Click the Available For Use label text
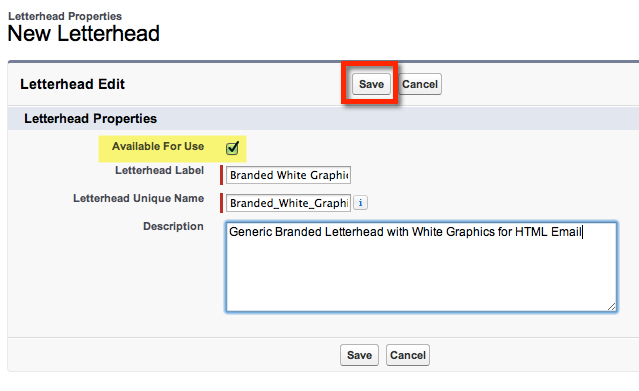 coord(158,146)
